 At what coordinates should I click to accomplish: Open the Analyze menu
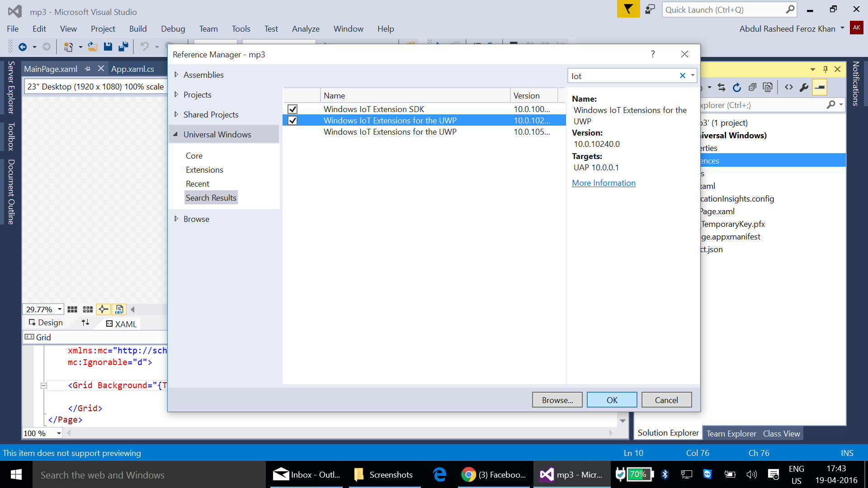point(306,28)
